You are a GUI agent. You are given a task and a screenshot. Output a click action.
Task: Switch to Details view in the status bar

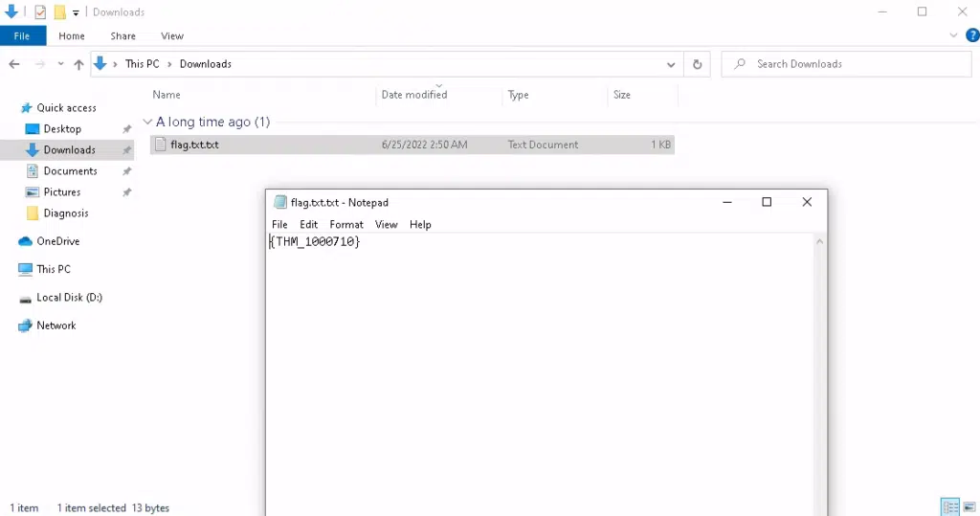950,507
